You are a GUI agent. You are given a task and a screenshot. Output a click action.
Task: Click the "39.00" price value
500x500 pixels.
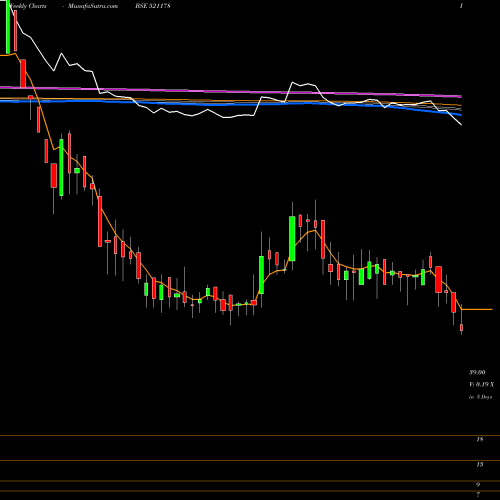coord(477,372)
